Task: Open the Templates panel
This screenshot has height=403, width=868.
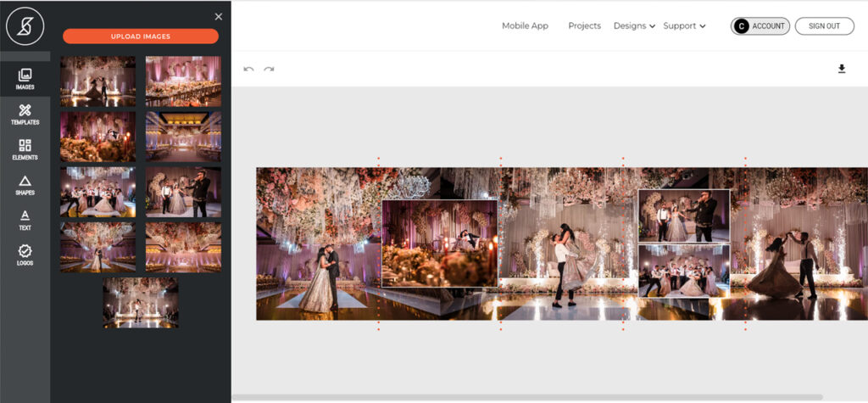Action: pyautogui.click(x=25, y=115)
